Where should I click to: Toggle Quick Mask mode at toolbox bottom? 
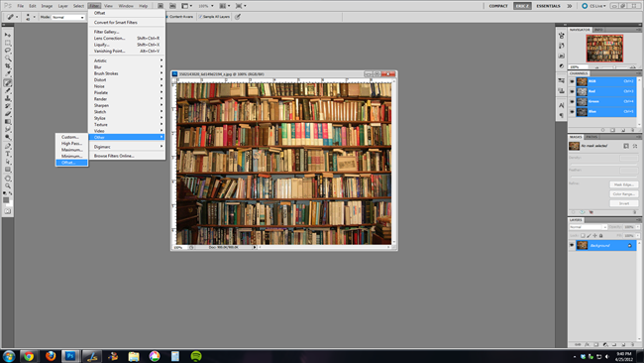8,211
